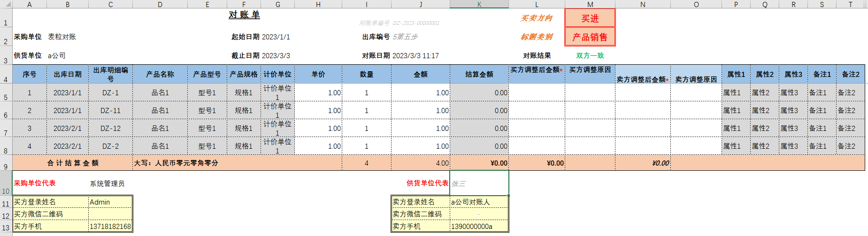The width and height of the screenshot is (868, 236).
Task: Click the 麦粒对账 purchasing unit cell
Action: coord(62,37)
